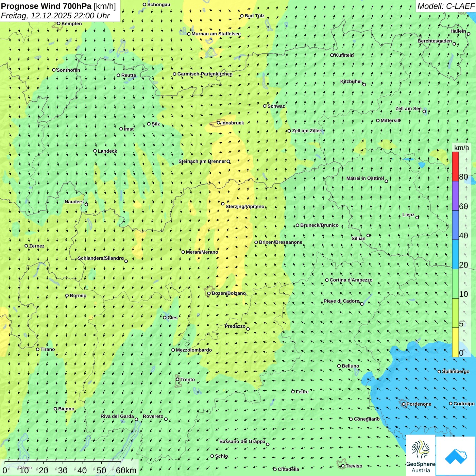The height and width of the screenshot is (476, 476).
Task: Click the Belluno city label
Action: click(350, 366)
